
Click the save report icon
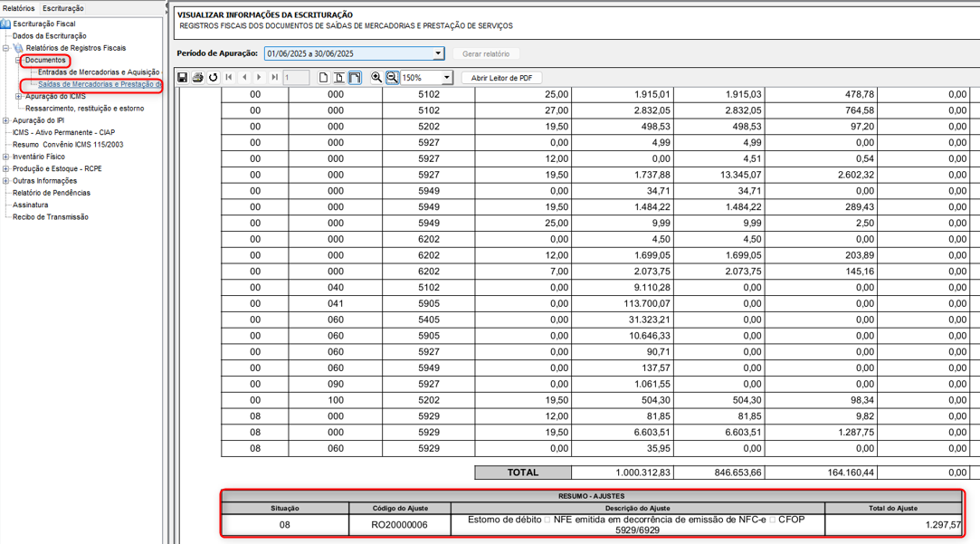coord(182,78)
